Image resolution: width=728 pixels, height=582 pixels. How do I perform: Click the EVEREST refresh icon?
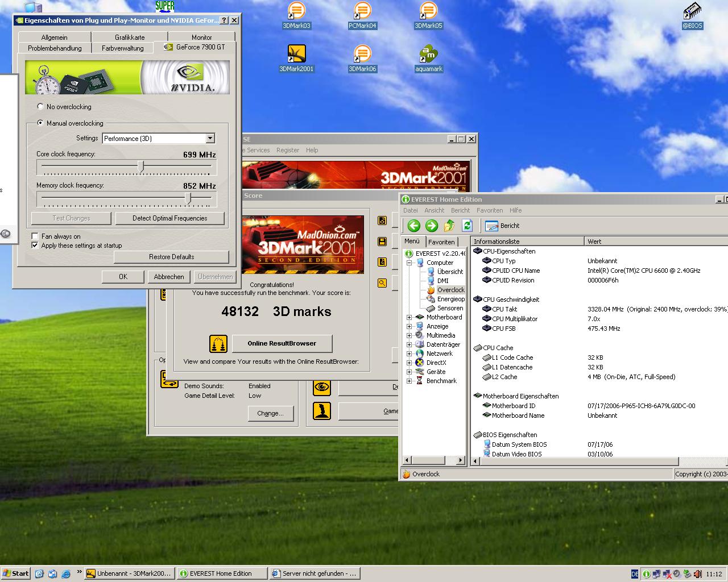(467, 226)
